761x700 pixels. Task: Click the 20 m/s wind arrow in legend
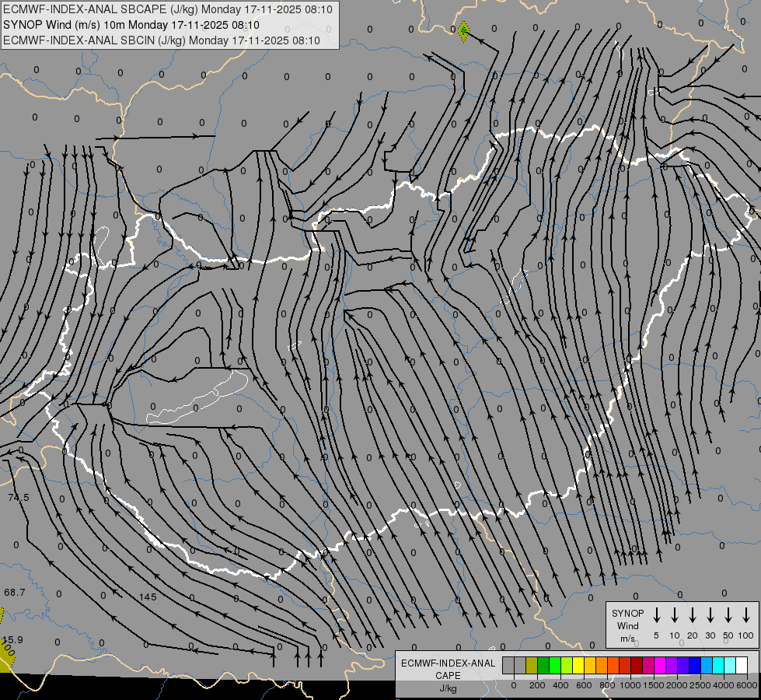[693, 615]
